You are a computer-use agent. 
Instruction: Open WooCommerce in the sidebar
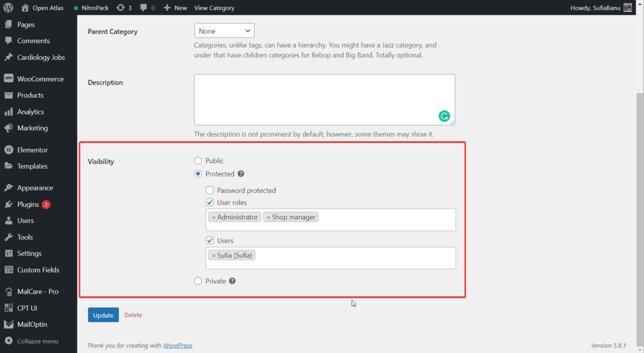pyautogui.click(x=40, y=79)
